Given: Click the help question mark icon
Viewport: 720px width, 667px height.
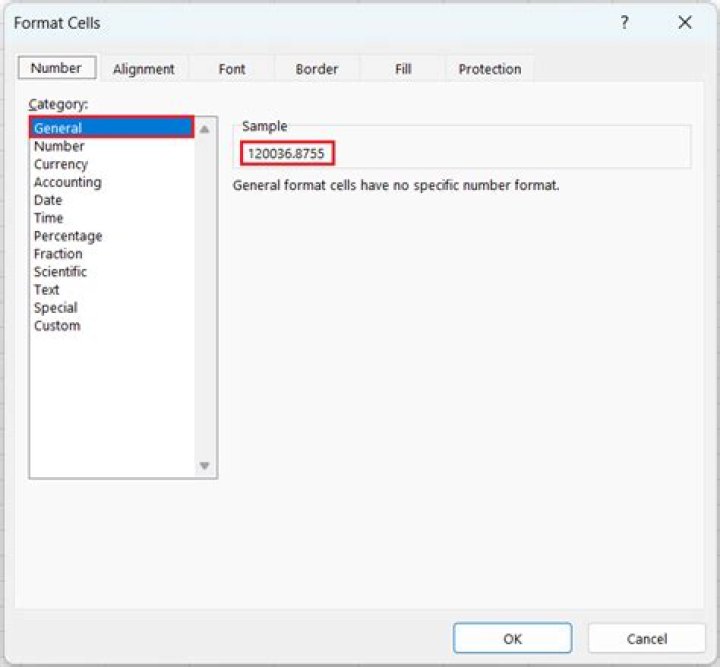Looking at the screenshot, I should point(624,22).
